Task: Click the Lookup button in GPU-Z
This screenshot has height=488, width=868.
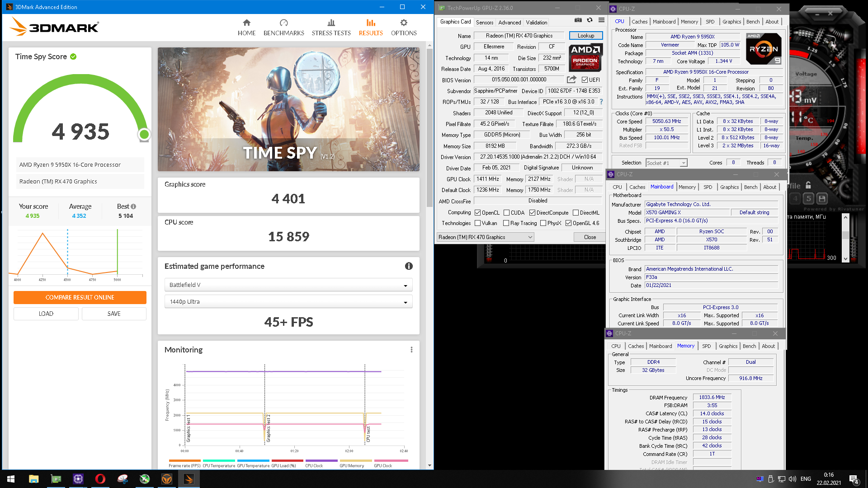Action: tap(586, 36)
